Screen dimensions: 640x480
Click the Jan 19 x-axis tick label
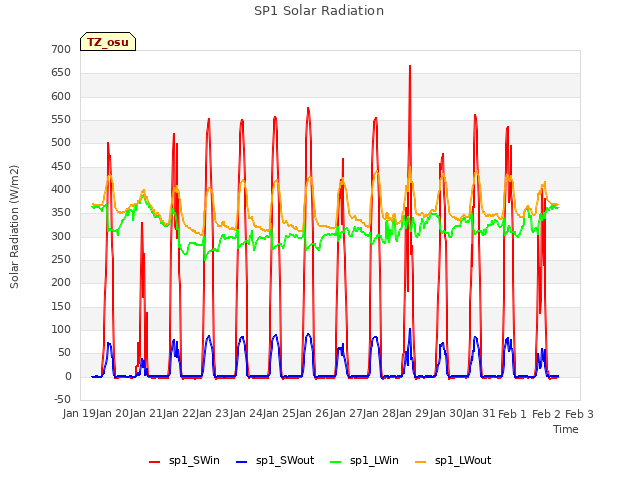[80, 414]
